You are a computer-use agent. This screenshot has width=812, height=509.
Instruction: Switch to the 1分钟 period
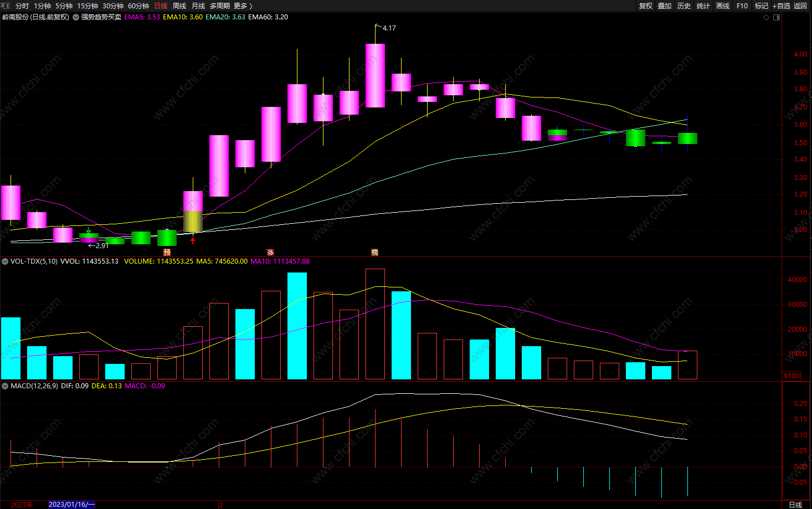[42, 6]
